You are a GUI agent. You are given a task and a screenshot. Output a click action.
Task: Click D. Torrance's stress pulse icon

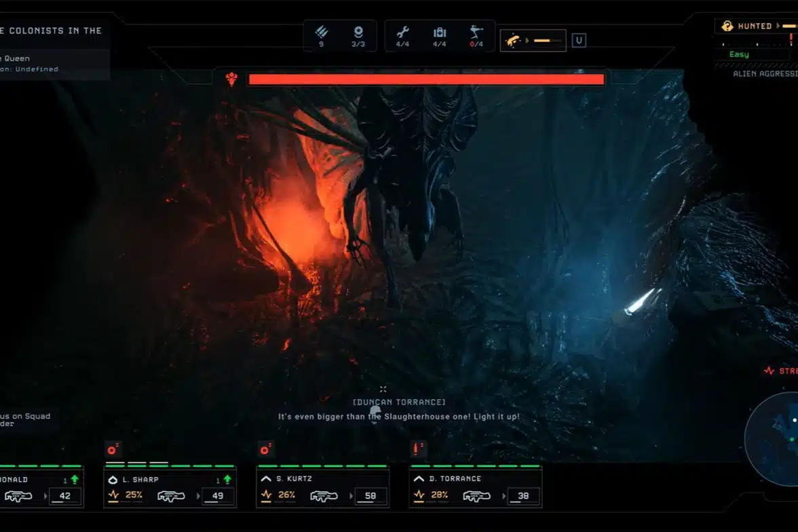[x=419, y=495]
